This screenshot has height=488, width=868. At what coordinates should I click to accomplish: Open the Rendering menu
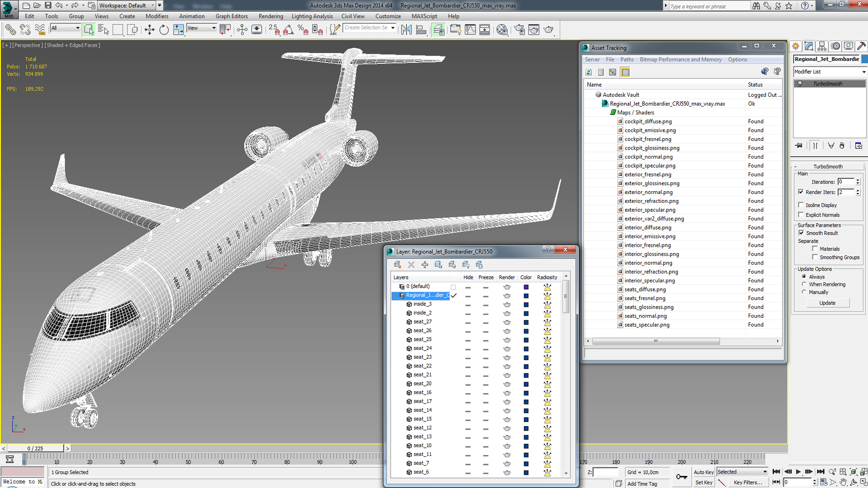pyautogui.click(x=270, y=16)
